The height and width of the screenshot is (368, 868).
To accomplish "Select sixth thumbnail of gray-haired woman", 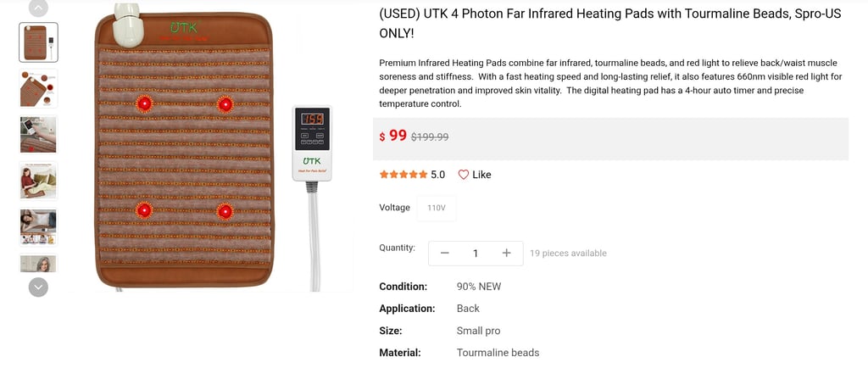I will pyautogui.click(x=38, y=263).
